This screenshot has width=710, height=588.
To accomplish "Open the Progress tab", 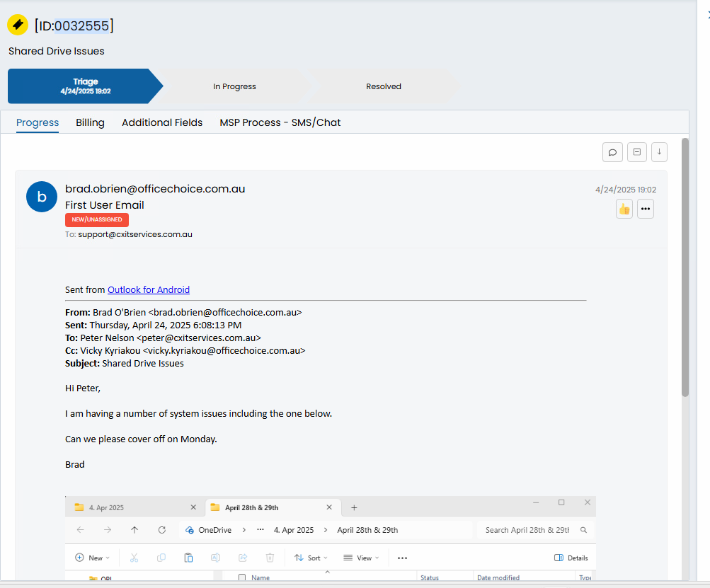I will tap(38, 122).
